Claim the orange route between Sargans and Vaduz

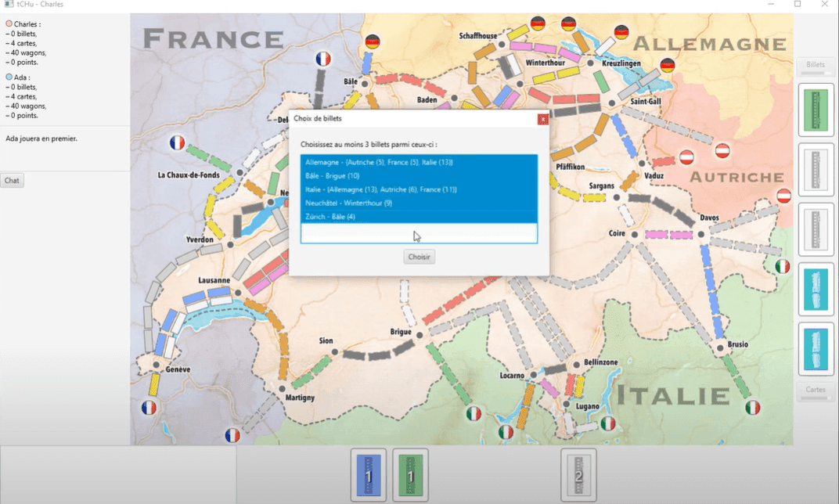click(x=629, y=180)
